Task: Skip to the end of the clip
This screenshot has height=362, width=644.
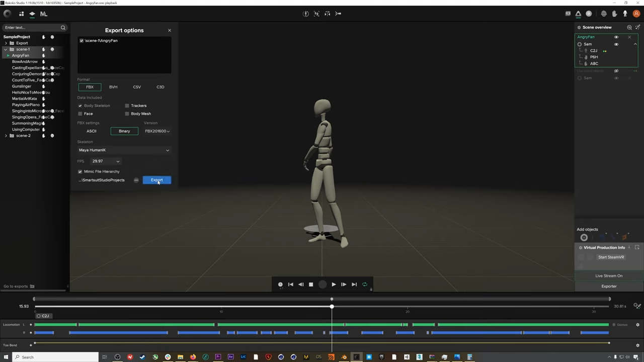Action: tap(354, 285)
